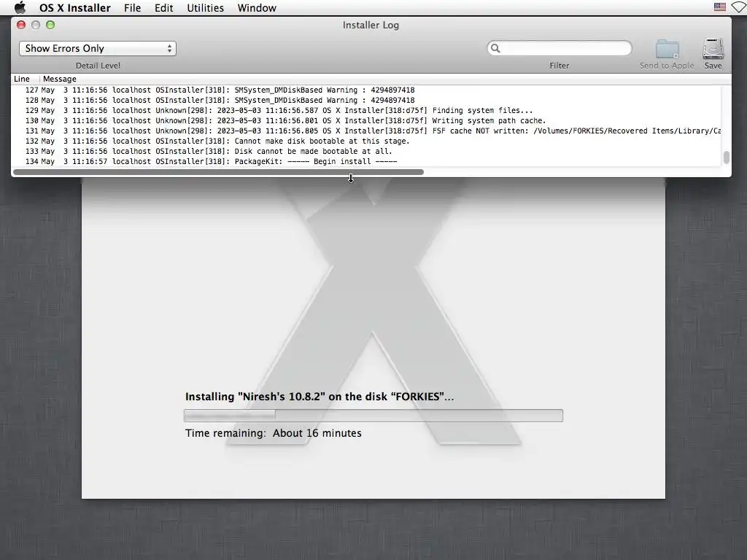Zoom the Installer Log window with green button
This screenshot has width=747, height=560.
pos(50,25)
